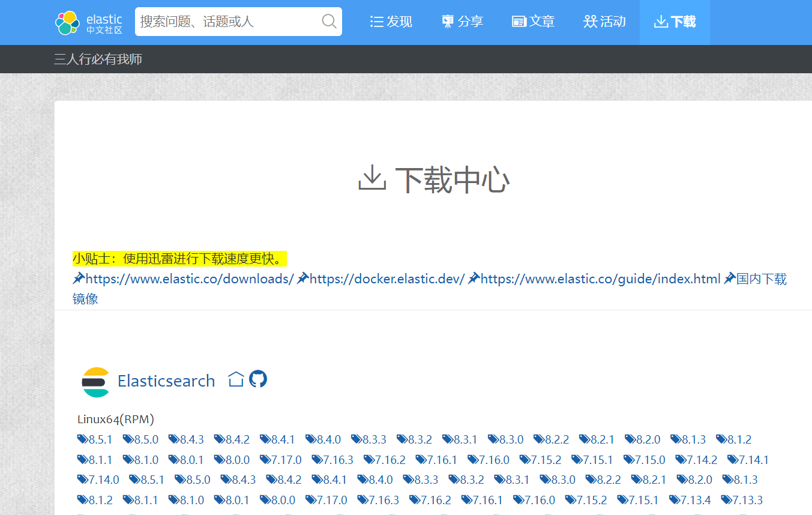Open the Elasticsearch homepage house icon
Image resolution: width=812 pixels, height=515 pixels.
click(x=236, y=379)
